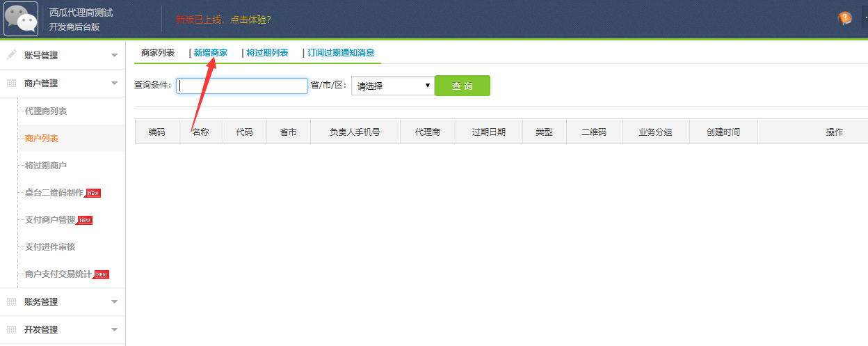Click the WeChat logo icon
This screenshot has height=346, width=868.
(21, 19)
